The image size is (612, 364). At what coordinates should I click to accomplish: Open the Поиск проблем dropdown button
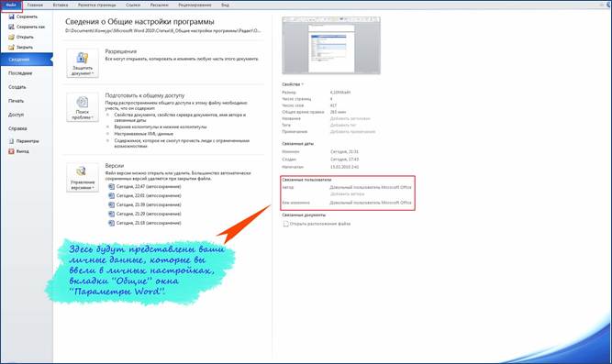(x=83, y=107)
